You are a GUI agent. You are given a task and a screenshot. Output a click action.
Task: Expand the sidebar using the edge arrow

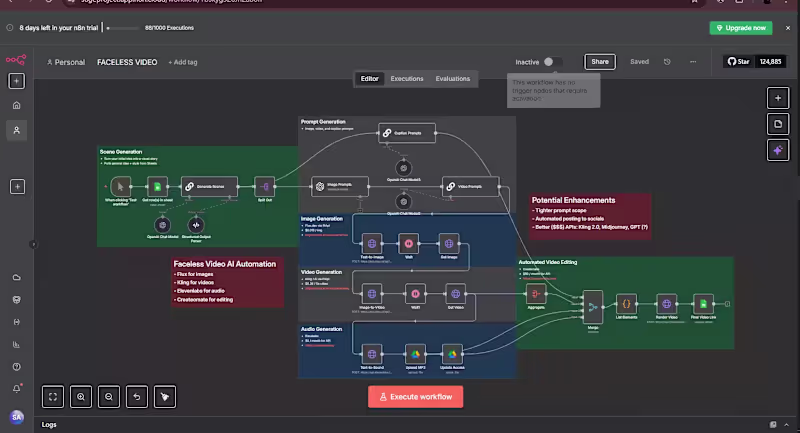point(33,244)
